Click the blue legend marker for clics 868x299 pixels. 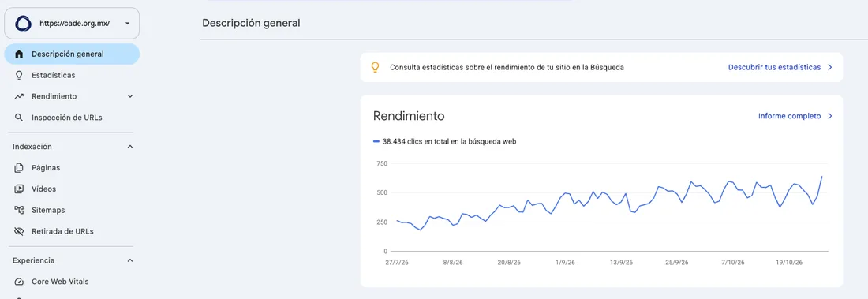(x=376, y=142)
